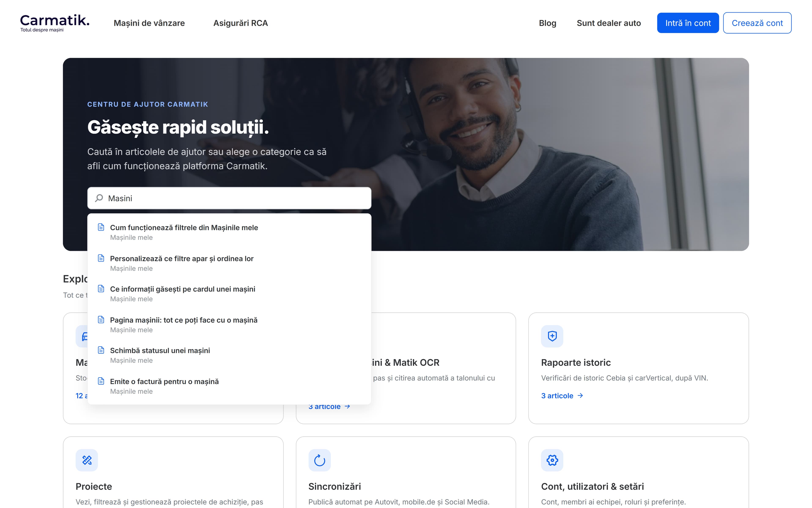The width and height of the screenshot is (812, 508).
Task: Click the 'Rapoarte istoric' card title
Action: click(x=576, y=363)
